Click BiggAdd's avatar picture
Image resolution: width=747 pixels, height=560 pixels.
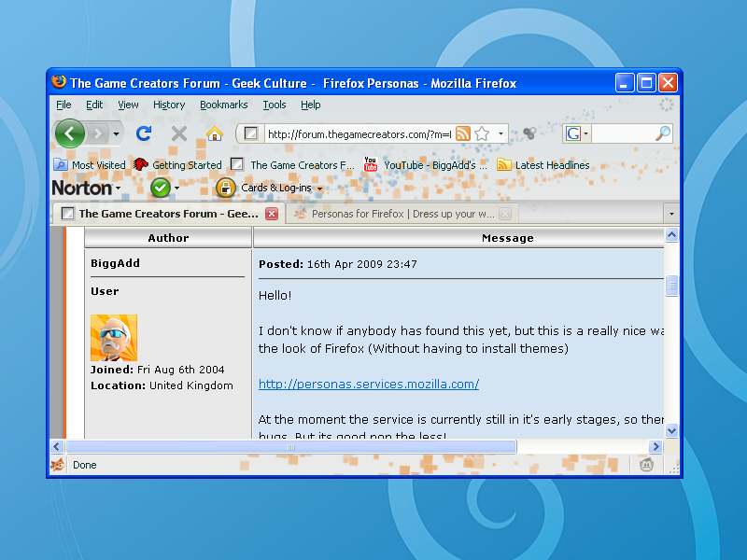pos(114,338)
